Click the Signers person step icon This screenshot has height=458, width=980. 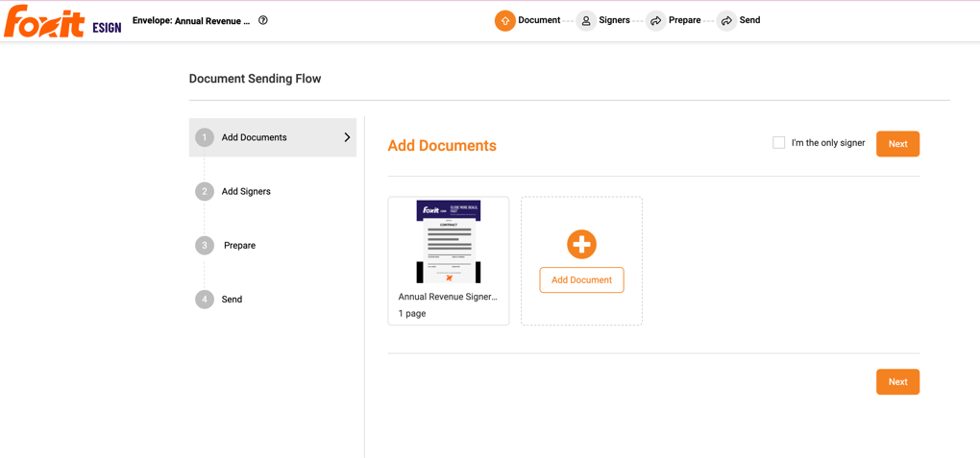[x=586, y=20]
